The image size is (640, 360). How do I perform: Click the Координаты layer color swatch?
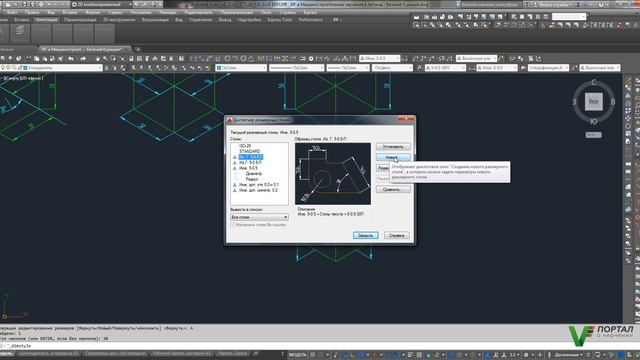(25, 68)
